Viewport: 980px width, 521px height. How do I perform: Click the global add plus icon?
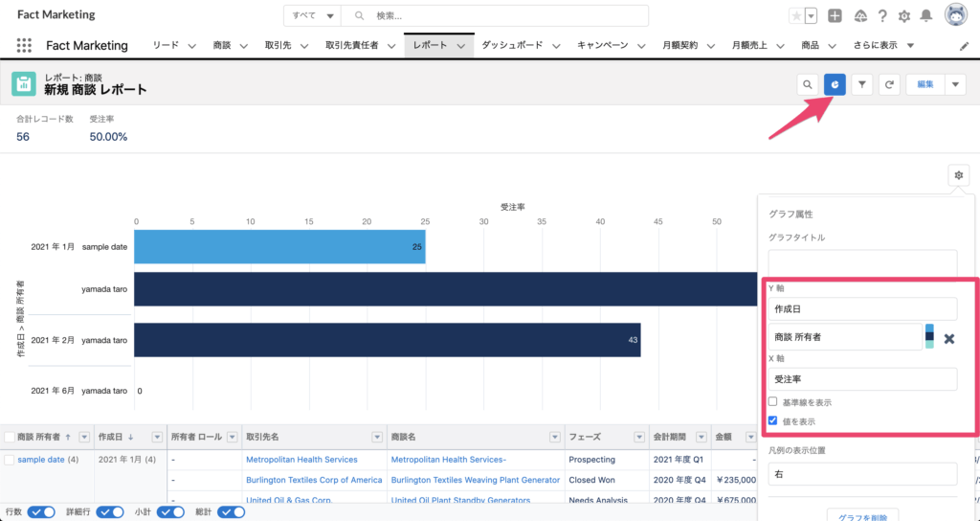click(835, 16)
